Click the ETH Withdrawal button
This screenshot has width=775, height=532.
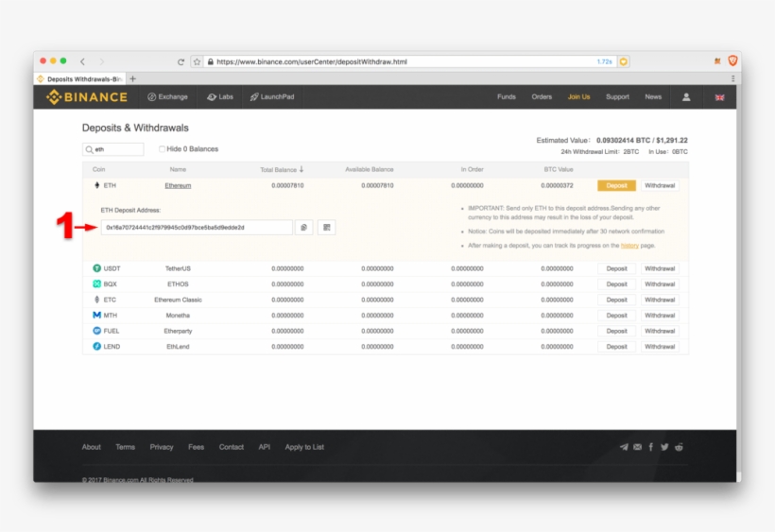tap(660, 186)
